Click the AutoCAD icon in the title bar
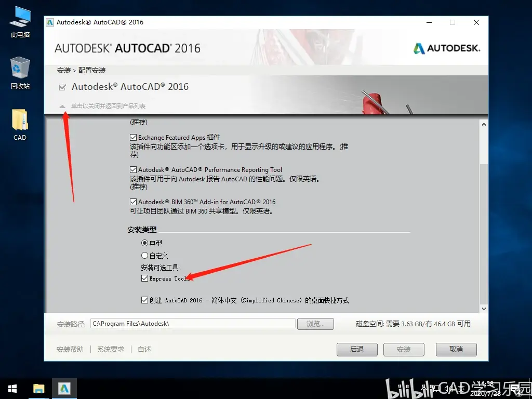This screenshot has width=532, height=399. 50,22
